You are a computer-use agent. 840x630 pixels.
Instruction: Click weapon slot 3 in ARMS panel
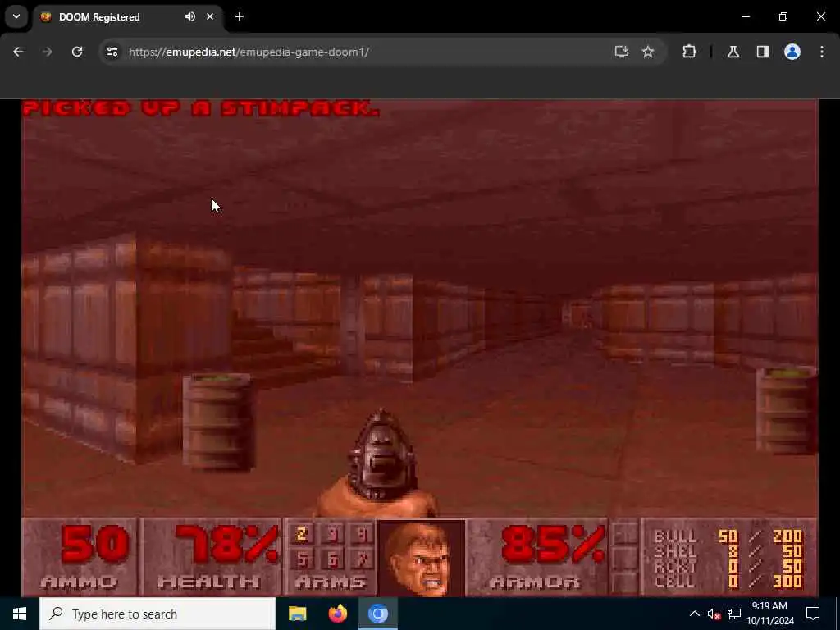click(x=332, y=534)
